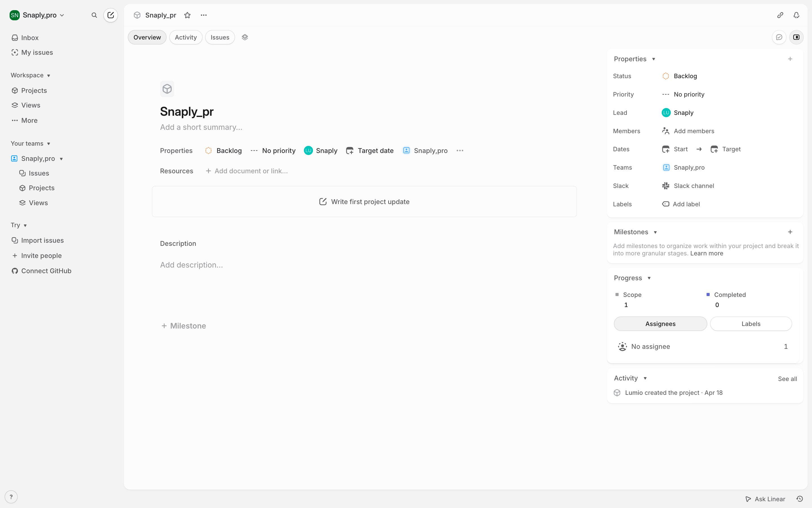Add a property with the Properties plus icon

click(x=790, y=59)
